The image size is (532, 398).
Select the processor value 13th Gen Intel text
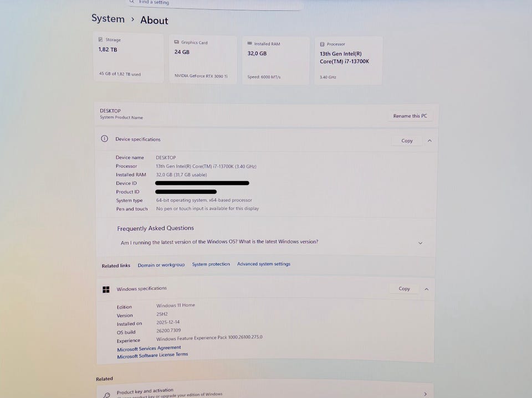[x=206, y=167]
